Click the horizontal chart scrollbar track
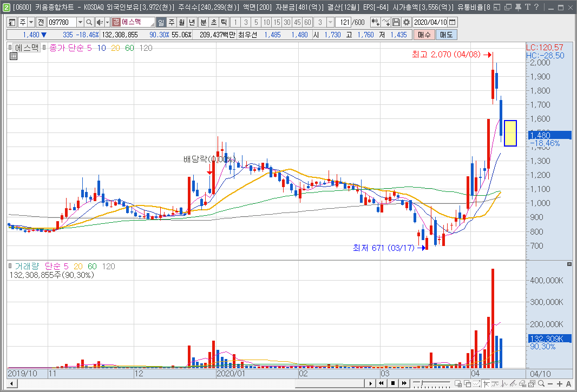 click(191, 383)
